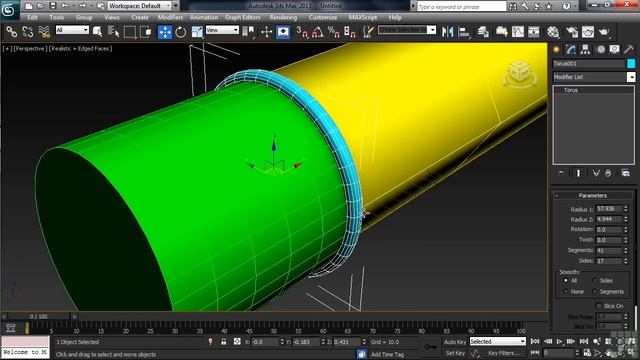Click the Unlink Selection tool
640x360 pixels.
[27, 31]
